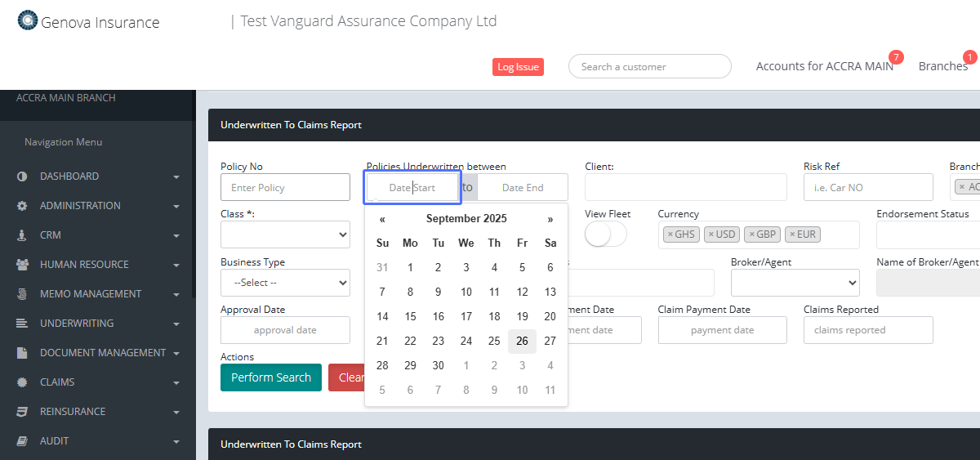
Task: Click the Administration gear icon
Action: click(x=22, y=206)
